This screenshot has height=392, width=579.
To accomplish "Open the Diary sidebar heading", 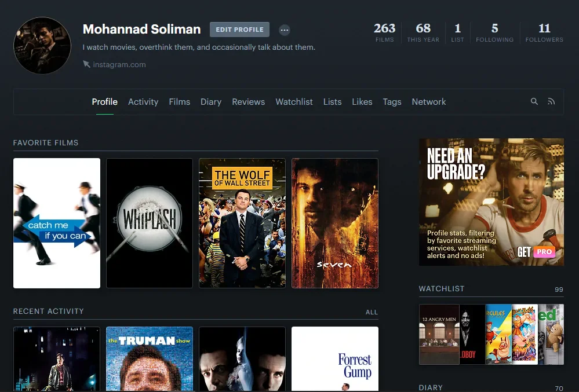I will pyautogui.click(x=431, y=387).
